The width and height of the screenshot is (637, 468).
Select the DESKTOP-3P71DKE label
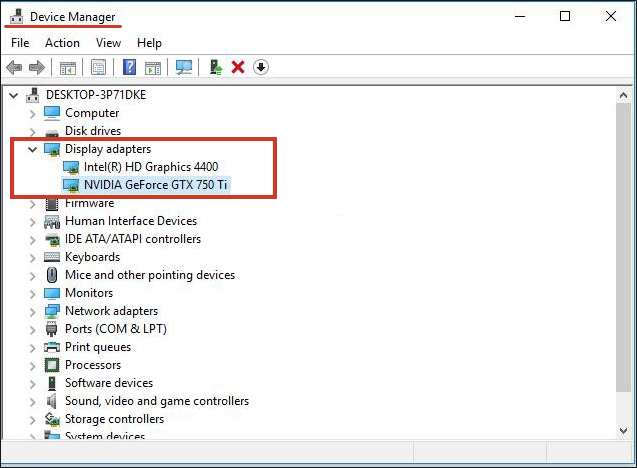click(95, 95)
